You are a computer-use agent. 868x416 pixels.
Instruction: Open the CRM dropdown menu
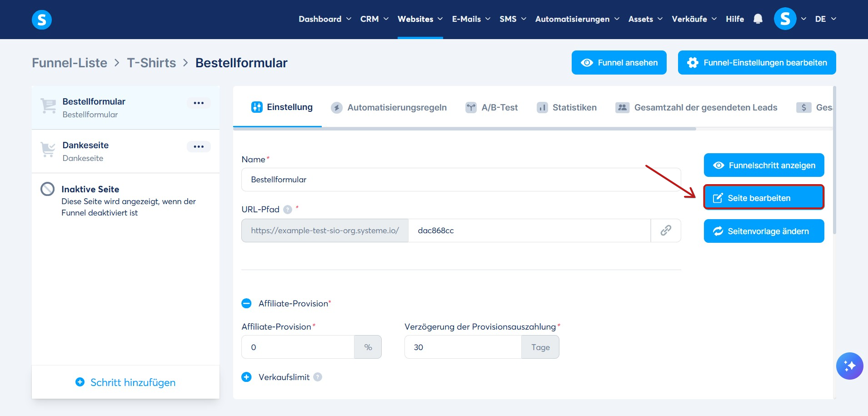pyautogui.click(x=374, y=19)
